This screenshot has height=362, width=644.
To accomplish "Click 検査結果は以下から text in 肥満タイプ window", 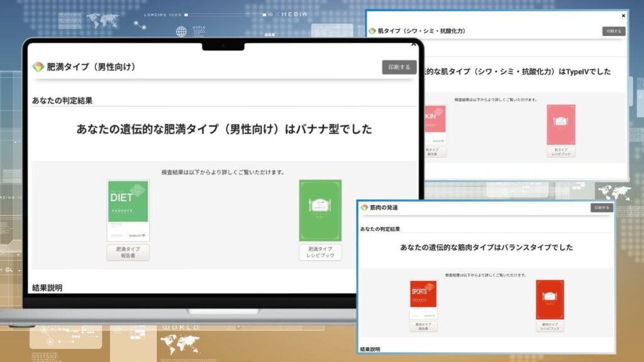I will point(223,172).
